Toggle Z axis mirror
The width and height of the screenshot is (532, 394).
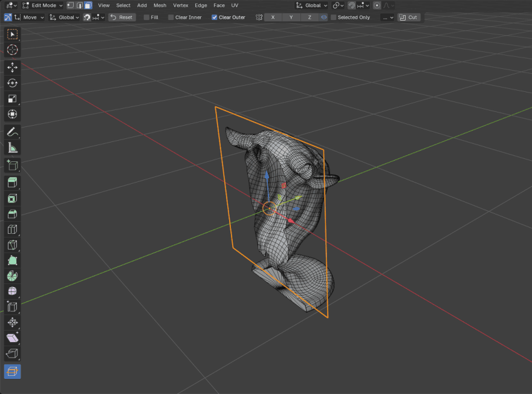pyautogui.click(x=310, y=18)
